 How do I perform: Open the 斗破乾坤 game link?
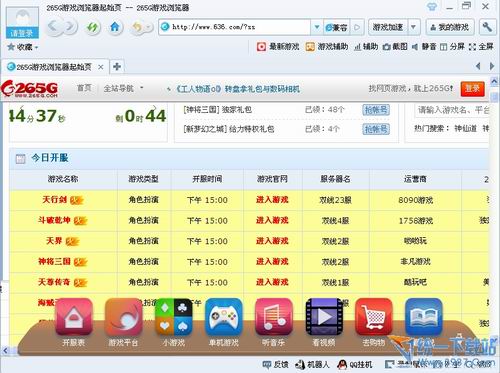tap(54, 220)
